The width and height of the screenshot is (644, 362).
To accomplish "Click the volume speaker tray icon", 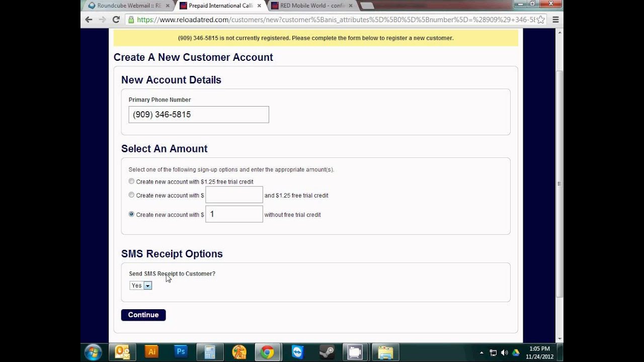I will [x=504, y=352].
